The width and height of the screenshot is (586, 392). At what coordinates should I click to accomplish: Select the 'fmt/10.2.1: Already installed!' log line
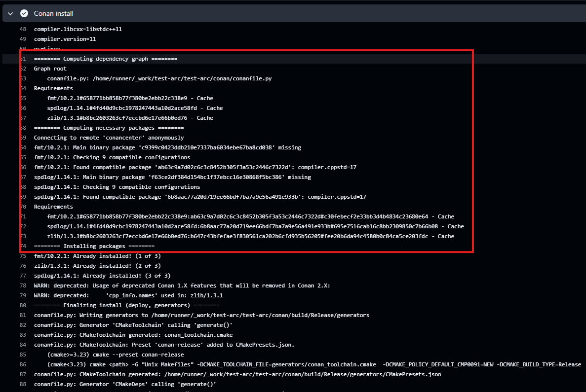click(x=97, y=256)
